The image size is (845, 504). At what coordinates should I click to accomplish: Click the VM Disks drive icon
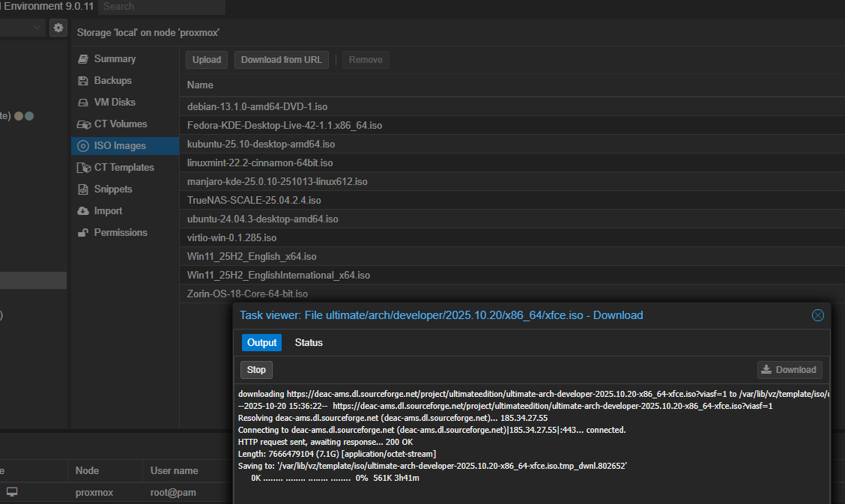click(x=83, y=103)
